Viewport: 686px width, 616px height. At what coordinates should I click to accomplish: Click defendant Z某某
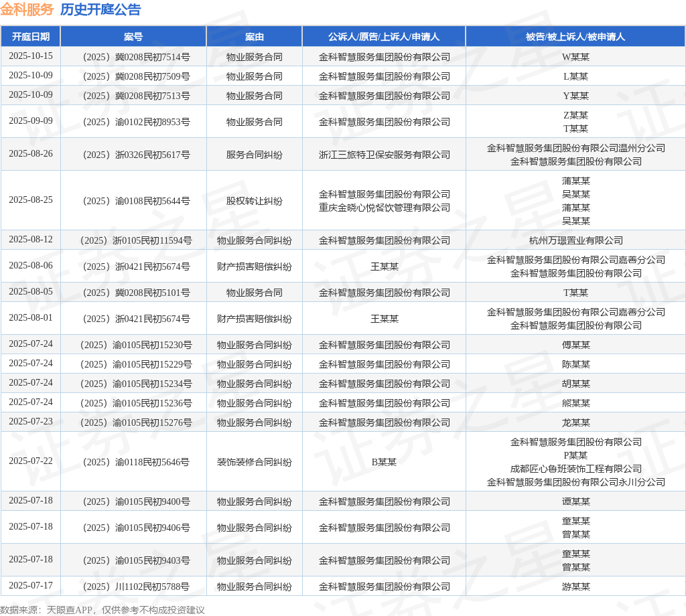(x=575, y=115)
